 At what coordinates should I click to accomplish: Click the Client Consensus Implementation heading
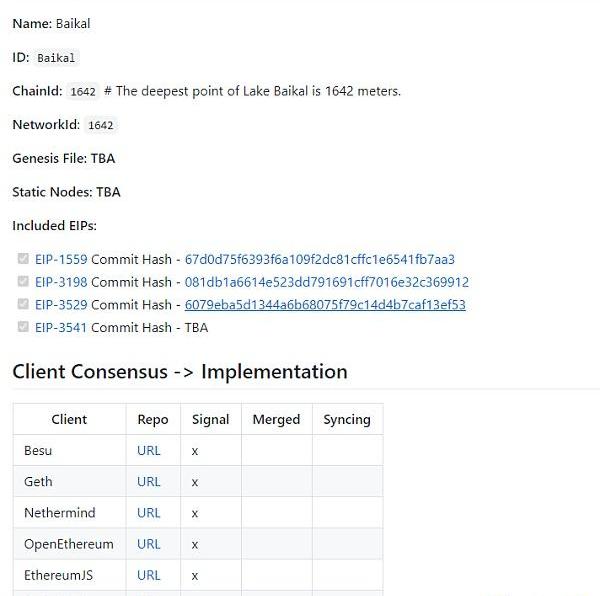[180, 371]
